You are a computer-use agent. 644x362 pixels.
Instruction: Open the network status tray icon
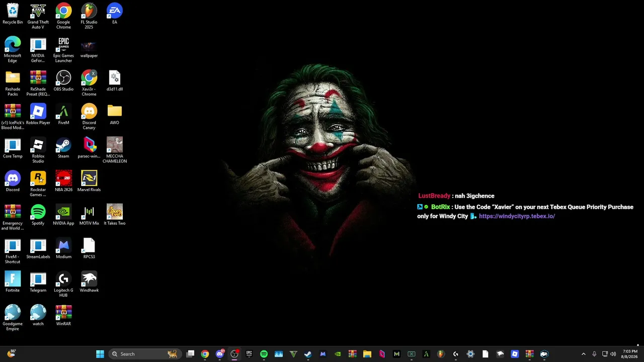tap(605, 354)
